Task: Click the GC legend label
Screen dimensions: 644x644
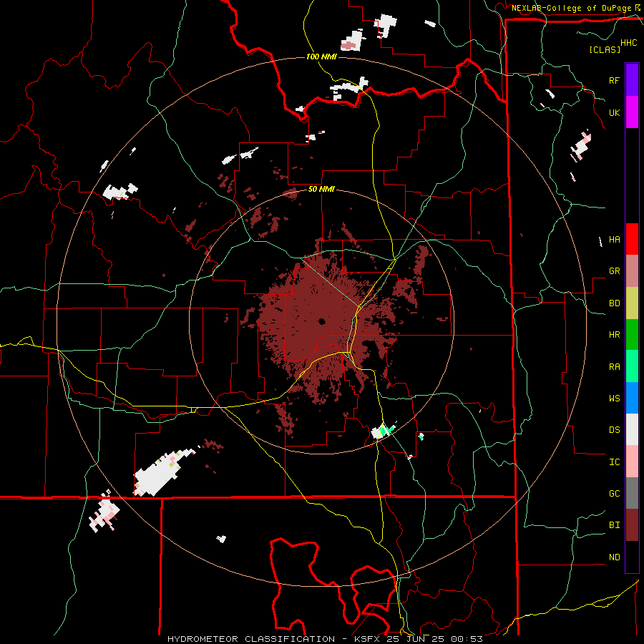Action: click(x=614, y=494)
